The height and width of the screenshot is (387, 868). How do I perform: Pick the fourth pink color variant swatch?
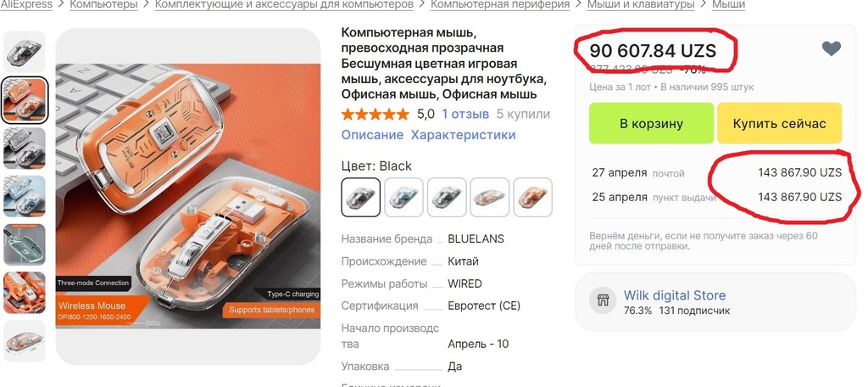click(x=489, y=197)
